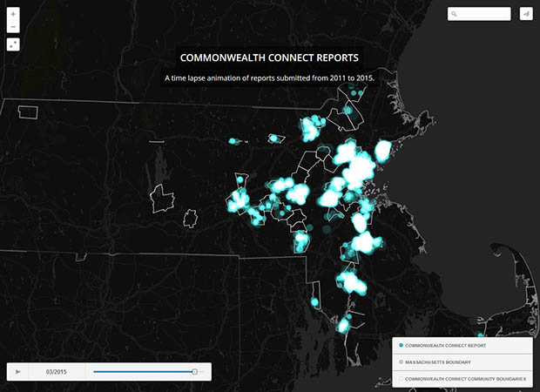Click the time lapse animation subtitle text
Image resolution: width=540 pixels, height=392 pixels.
pyautogui.click(x=269, y=78)
